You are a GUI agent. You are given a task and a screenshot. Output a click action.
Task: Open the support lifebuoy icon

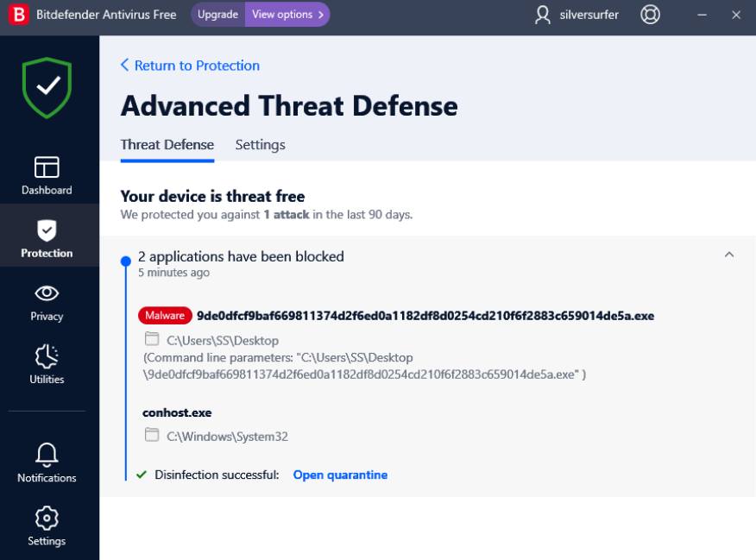pos(650,15)
